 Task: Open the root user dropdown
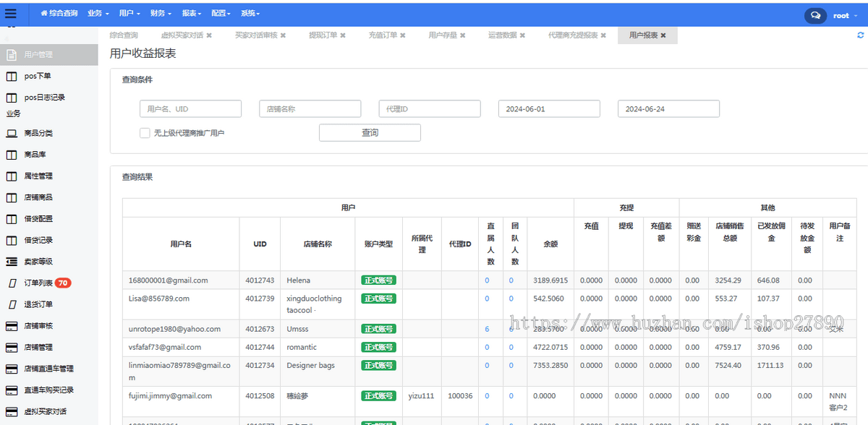[x=844, y=15]
